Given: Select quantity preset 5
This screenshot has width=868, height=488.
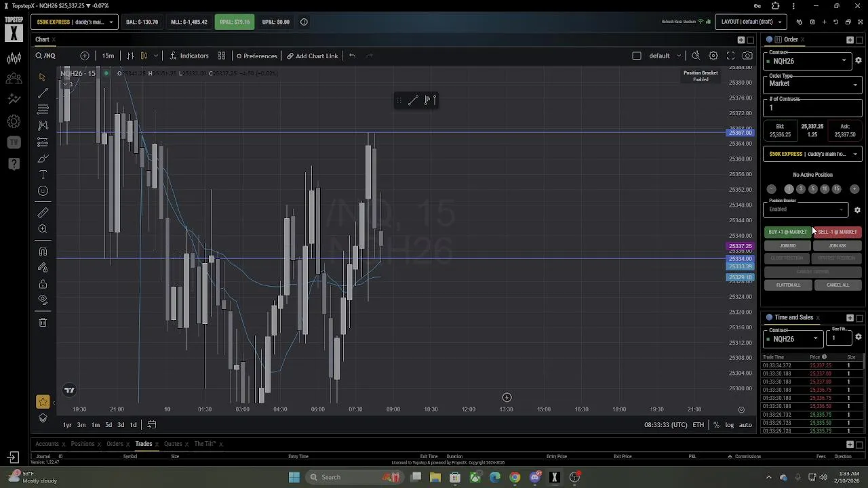Looking at the screenshot, I should [813, 189].
